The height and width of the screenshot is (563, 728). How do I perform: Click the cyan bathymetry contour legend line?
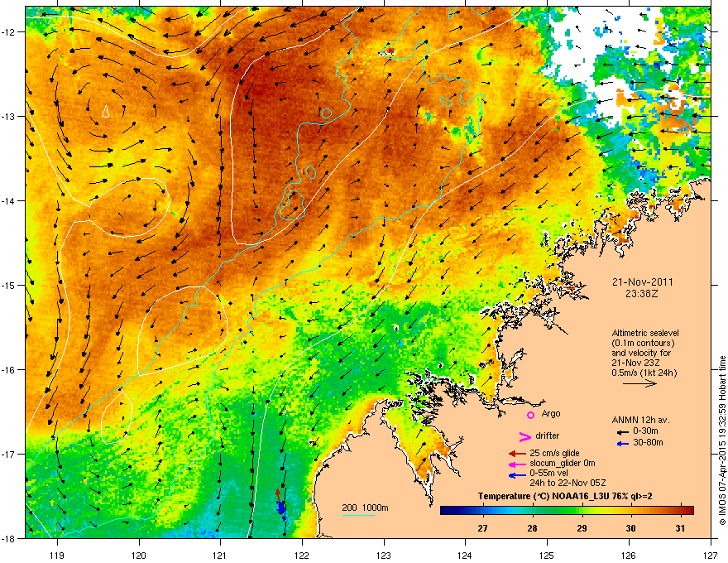(x=359, y=515)
